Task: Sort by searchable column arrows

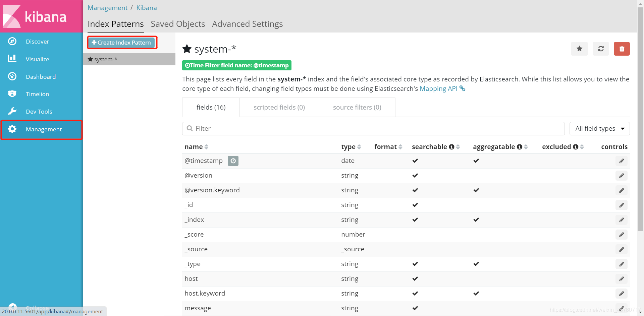Action: click(458, 147)
